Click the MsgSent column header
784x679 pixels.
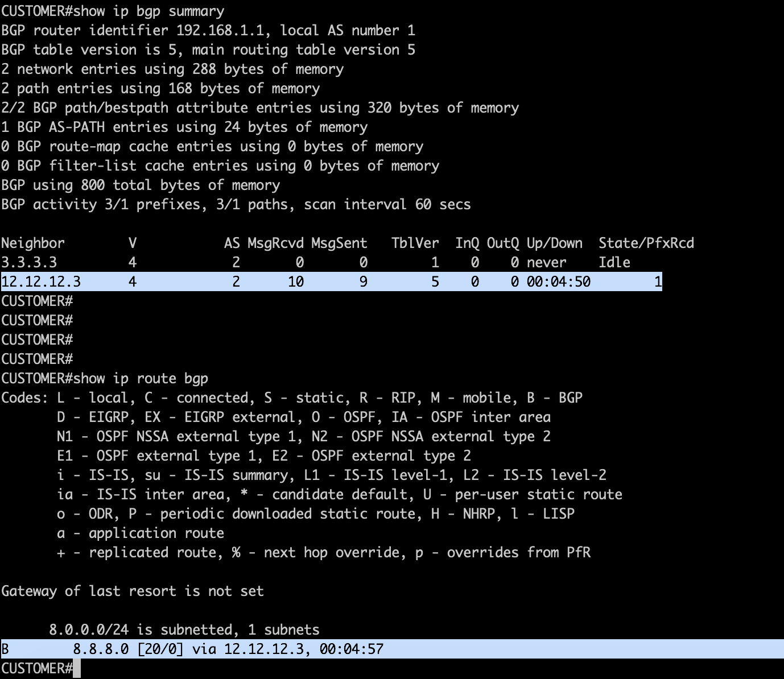click(339, 243)
